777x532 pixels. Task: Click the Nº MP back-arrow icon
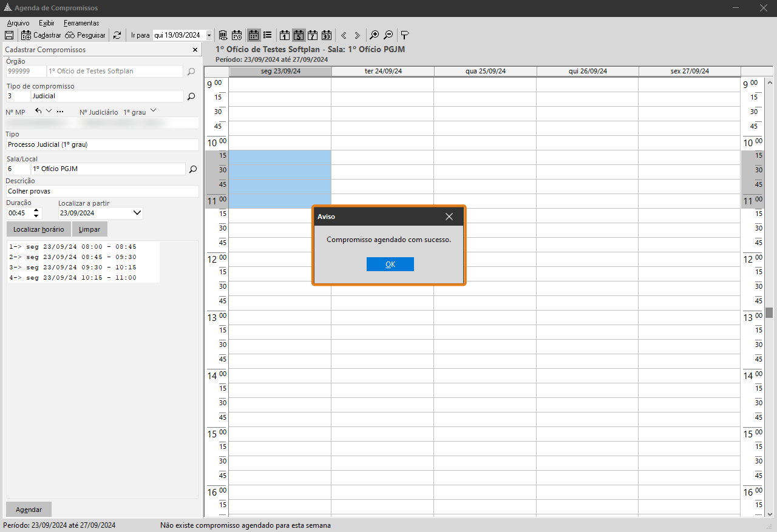click(39, 111)
